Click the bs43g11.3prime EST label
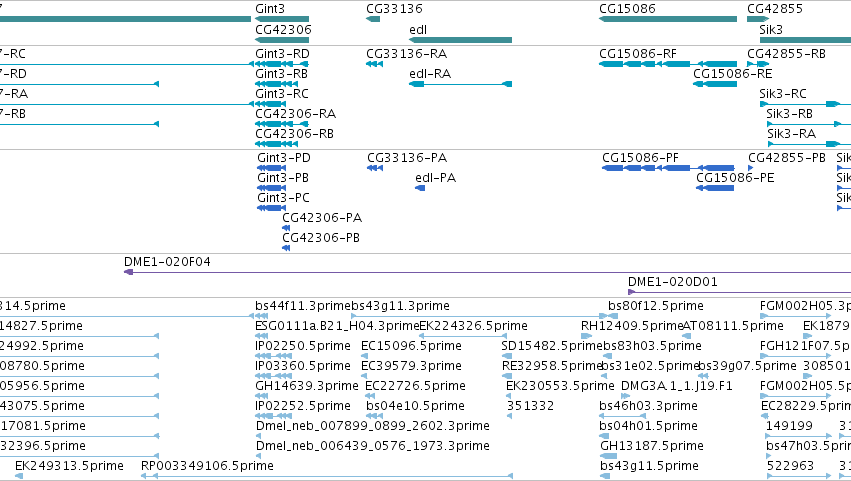The image size is (851, 481). [401, 306]
